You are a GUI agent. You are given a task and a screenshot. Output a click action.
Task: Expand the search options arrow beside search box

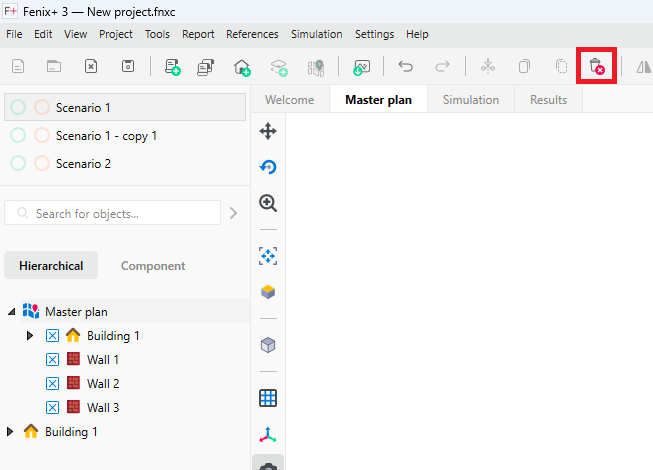point(234,213)
